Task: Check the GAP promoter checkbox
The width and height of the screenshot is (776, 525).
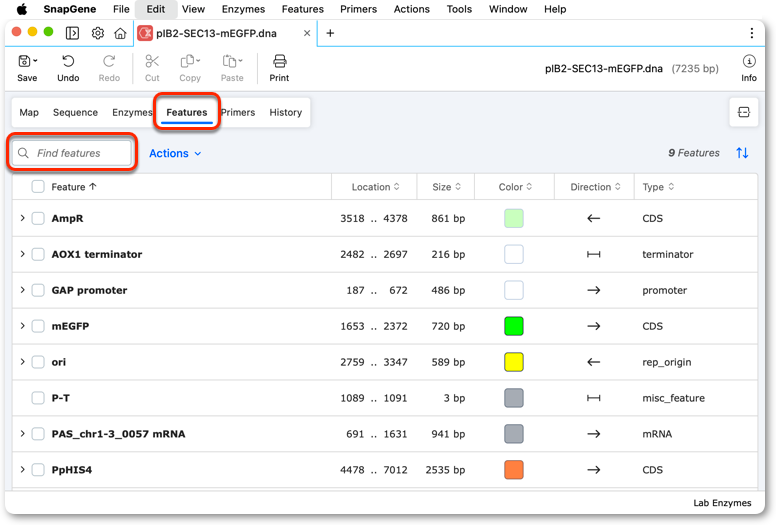Action: (x=38, y=290)
